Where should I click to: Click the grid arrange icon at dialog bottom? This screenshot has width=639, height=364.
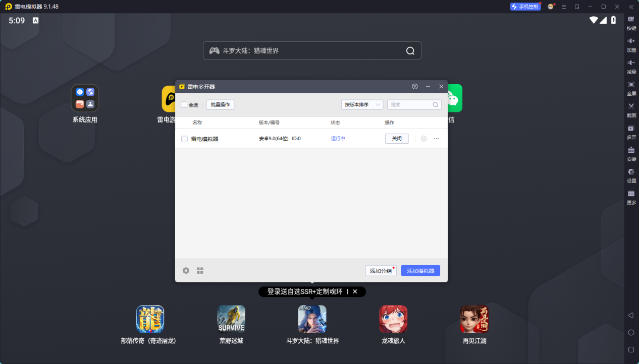(200, 271)
